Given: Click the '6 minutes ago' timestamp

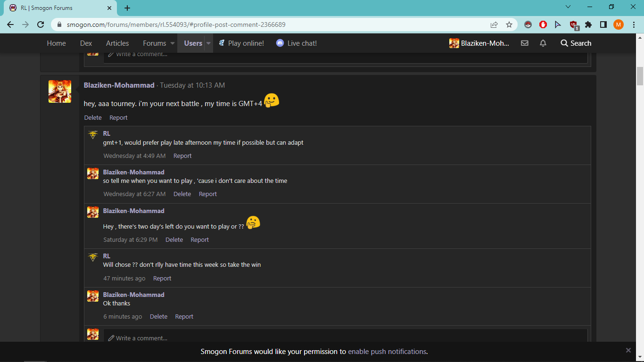Looking at the screenshot, I should [x=123, y=317].
